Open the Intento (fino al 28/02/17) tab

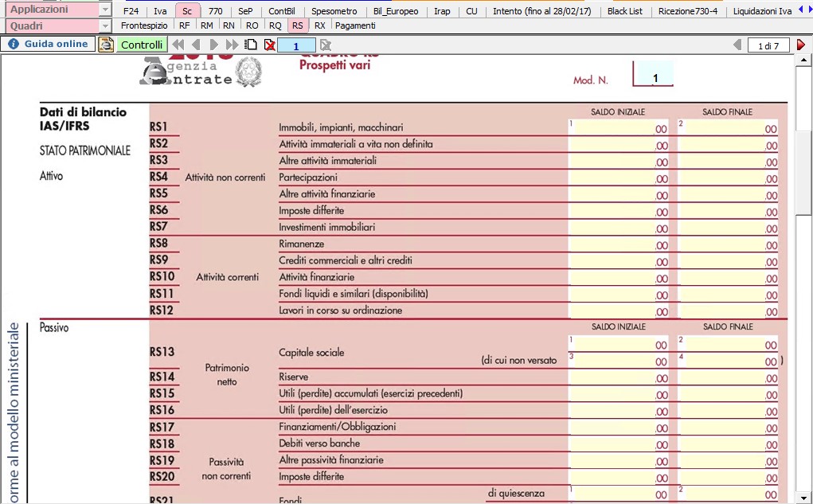pos(541,11)
